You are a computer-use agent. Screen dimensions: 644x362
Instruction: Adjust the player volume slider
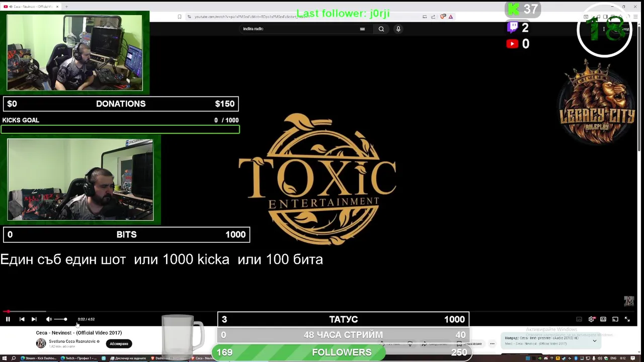tap(60, 319)
